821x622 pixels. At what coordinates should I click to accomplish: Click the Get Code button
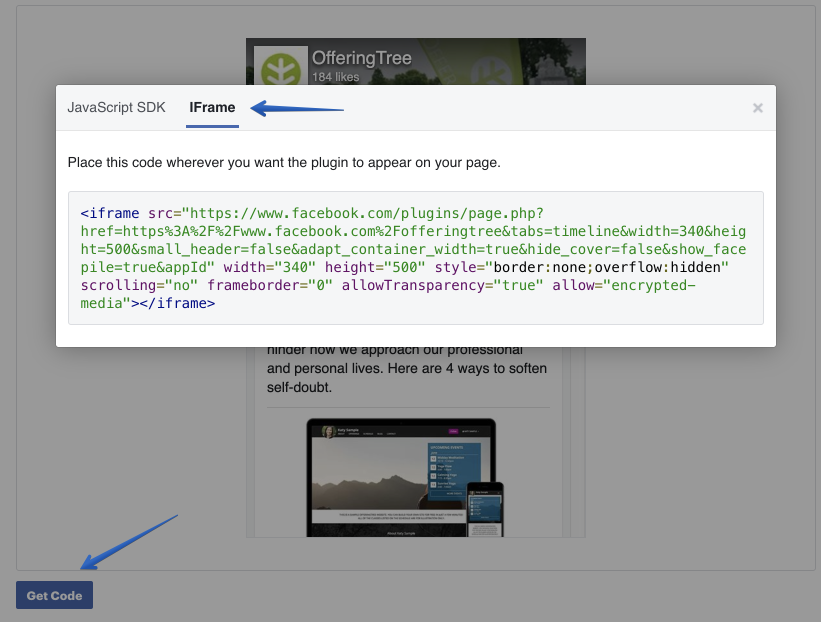pyautogui.click(x=54, y=595)
